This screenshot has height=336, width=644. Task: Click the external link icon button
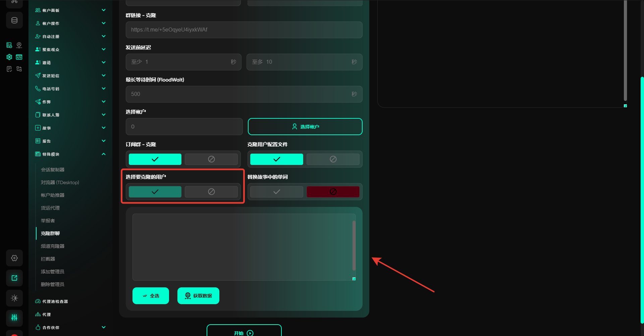coord(14,278)
